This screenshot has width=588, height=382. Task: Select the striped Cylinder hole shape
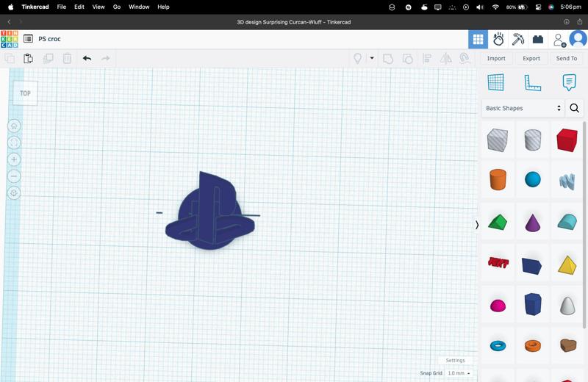pos(532,140)
